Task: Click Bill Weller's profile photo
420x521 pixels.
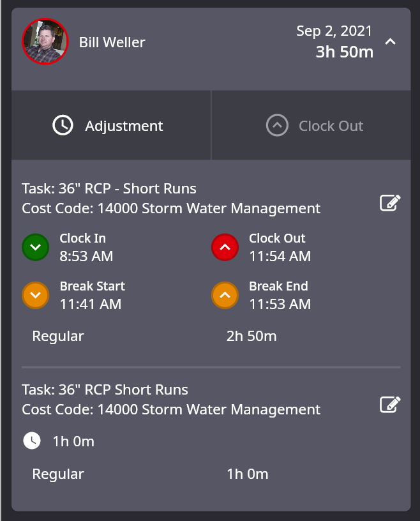Action: 45,42
